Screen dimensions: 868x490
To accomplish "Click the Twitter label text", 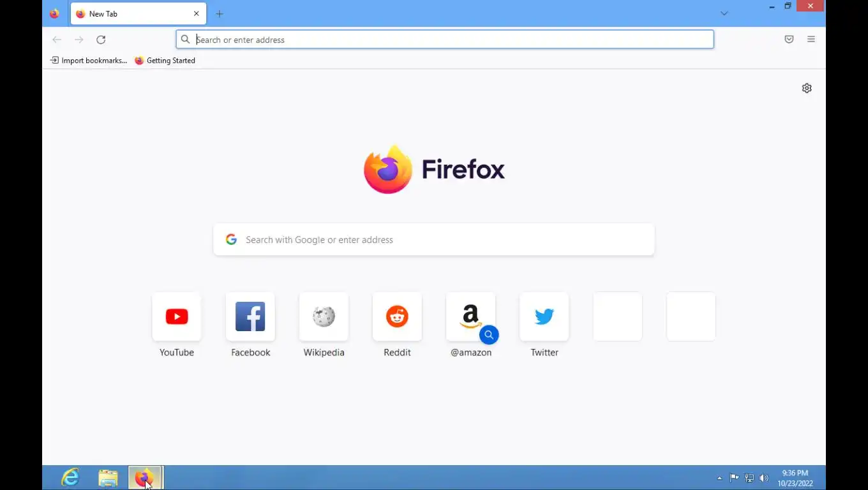I will click(x=544, y=352).
